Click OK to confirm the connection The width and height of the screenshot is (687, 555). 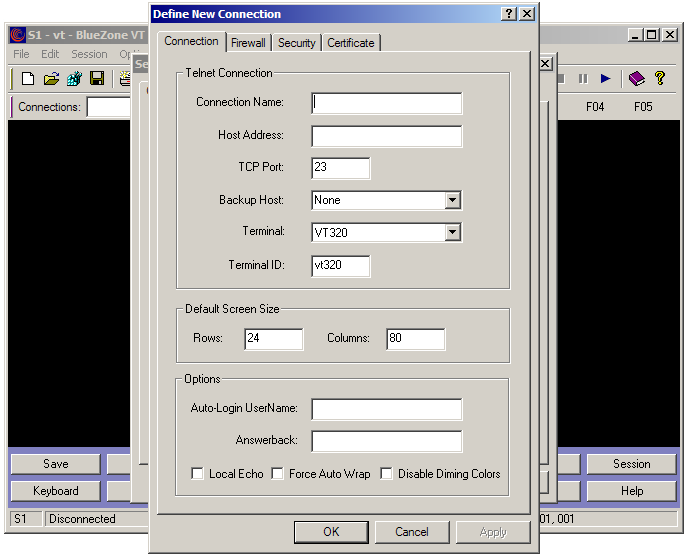(x=331, y=532)
